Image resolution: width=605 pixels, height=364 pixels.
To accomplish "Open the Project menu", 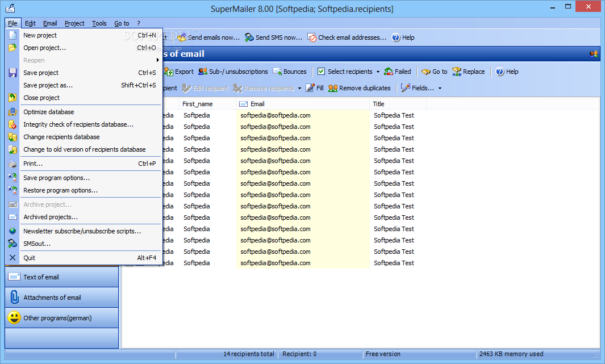I will [74, 23].
